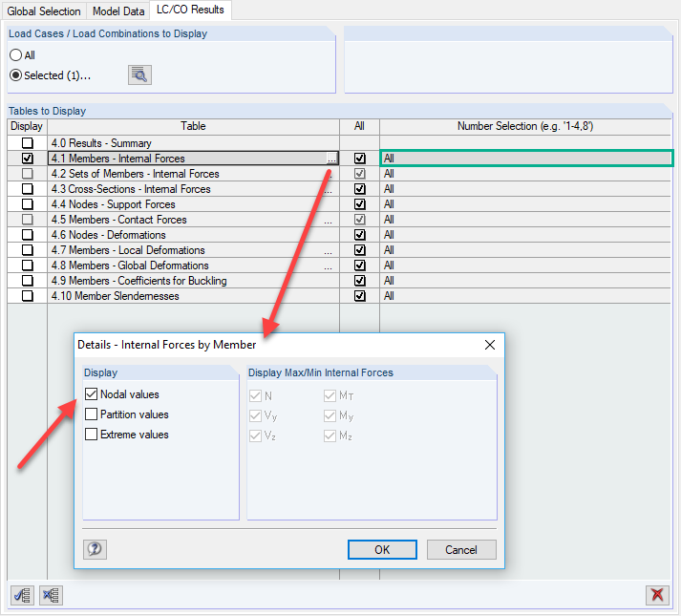Image resolution: width=681 pixels, height=616 pixels.
Task: Select the All load cases radio button
Action: pyautogui.click(x=15, y=55)
